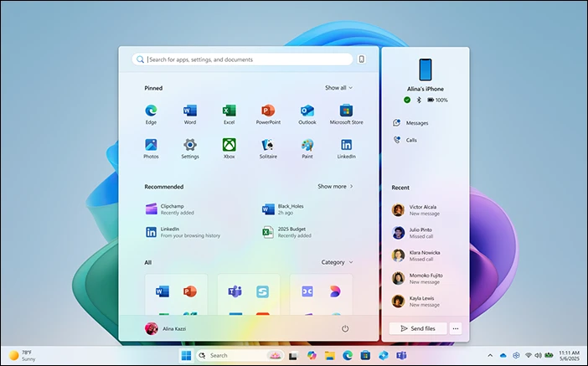Screen dimensions: 588x366
Task: Click the taskbar Search box
Action: tap(240, 355)
